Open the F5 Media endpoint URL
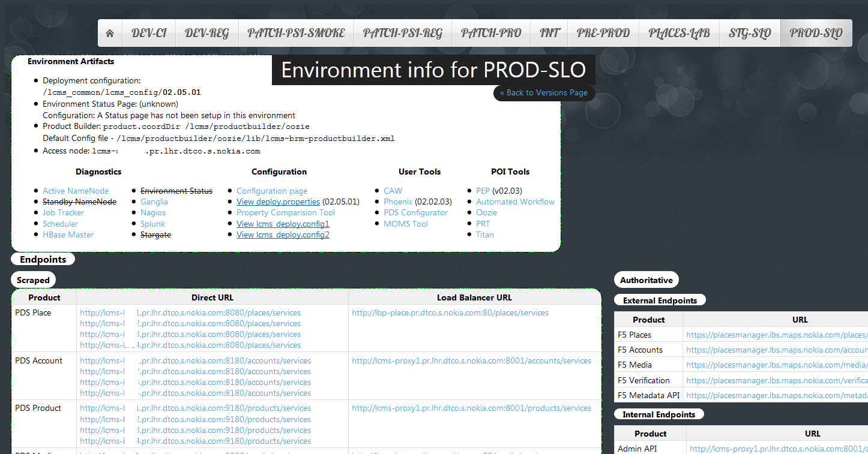868x454 pixels. (777, 365)
